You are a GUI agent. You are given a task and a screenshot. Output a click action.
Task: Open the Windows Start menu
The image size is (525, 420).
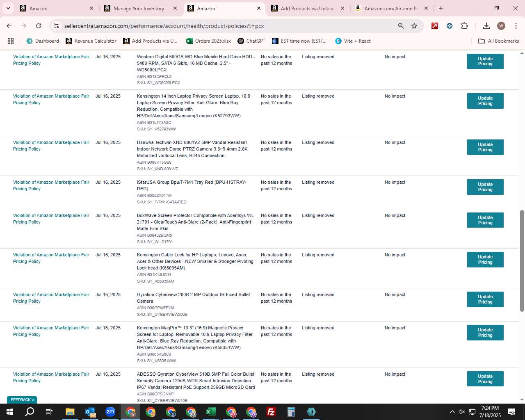[10, 412]
